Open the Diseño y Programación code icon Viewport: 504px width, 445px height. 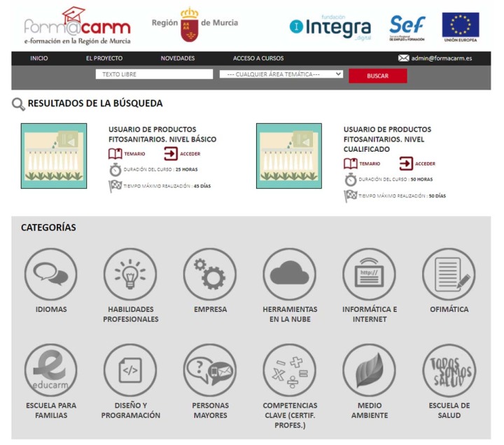[x=130, y=370]
